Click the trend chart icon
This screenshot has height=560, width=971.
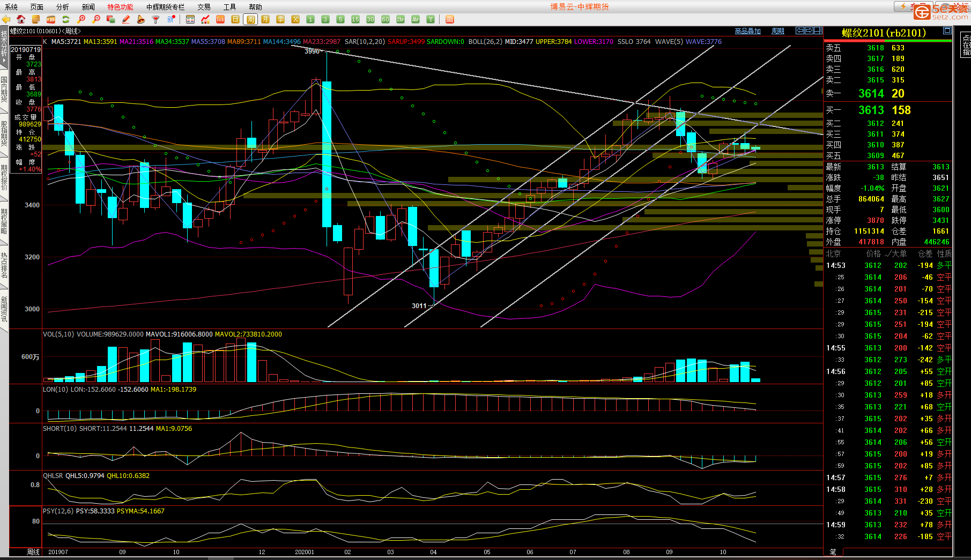pyautogui.click(x=205, y=19)
